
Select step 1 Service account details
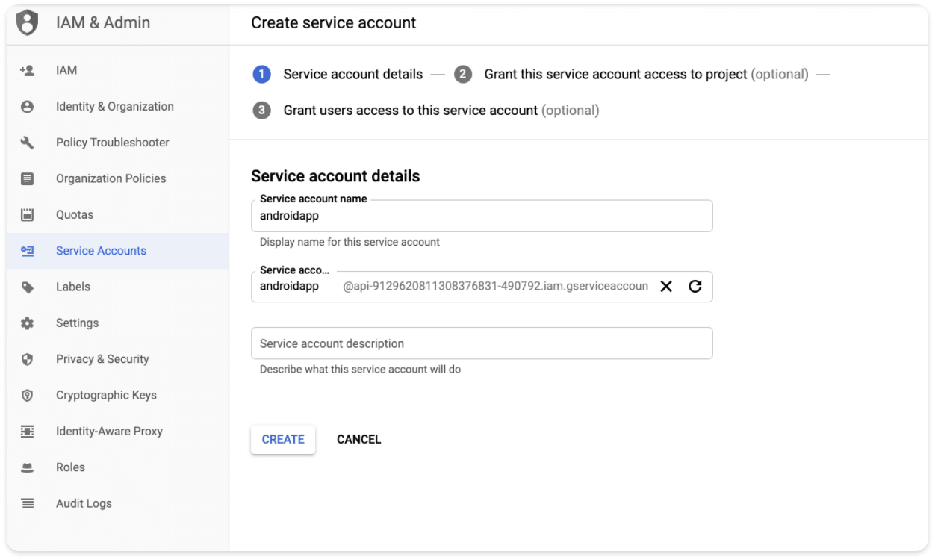tap(338, 75)
